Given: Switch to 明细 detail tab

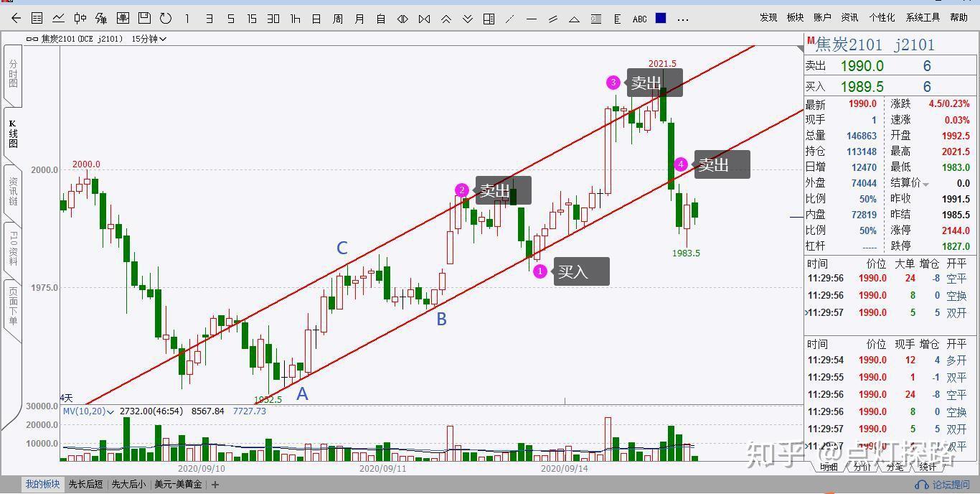Looking at the screenshot, I should [829, 467].
